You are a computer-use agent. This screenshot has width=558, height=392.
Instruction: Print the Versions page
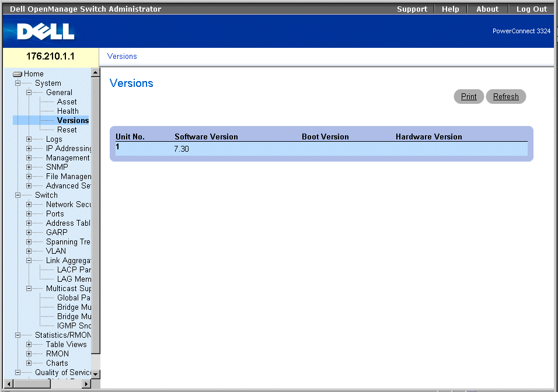[x=469, y=97]
